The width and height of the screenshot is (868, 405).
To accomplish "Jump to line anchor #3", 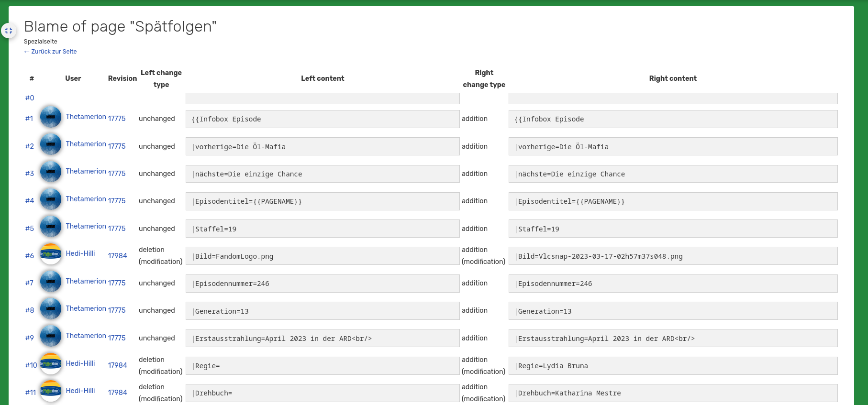I will (x=30, y=174).
